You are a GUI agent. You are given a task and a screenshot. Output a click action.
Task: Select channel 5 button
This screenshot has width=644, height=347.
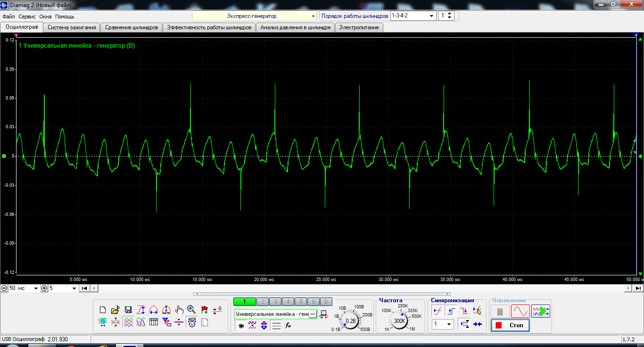click(x=301, y=302)
